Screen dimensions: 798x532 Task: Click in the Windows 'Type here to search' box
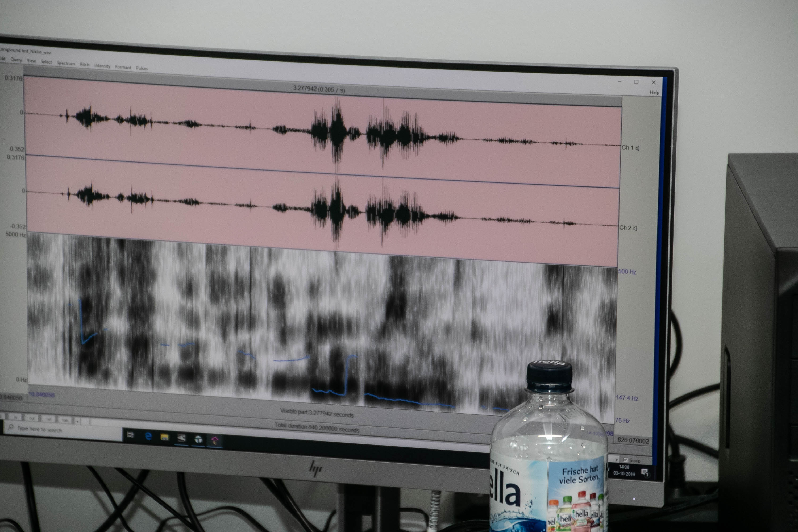point(63,430)
